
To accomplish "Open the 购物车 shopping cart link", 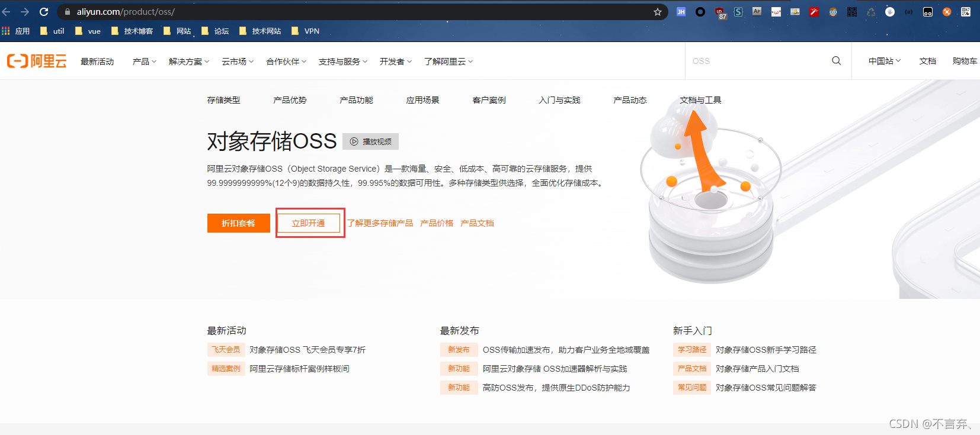I will [x=965, y=61].
